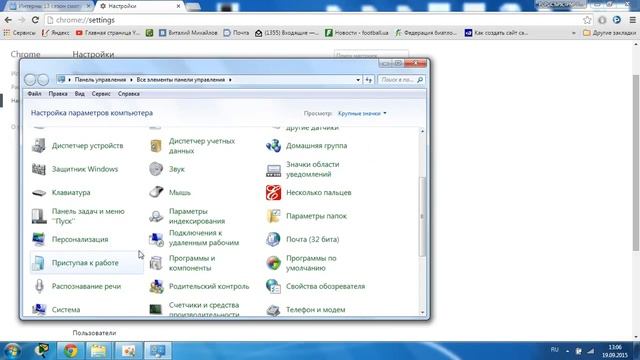Expand the address bar history dropdown arrow
This screenshot has height=360, width=640.
pos(358,80)
